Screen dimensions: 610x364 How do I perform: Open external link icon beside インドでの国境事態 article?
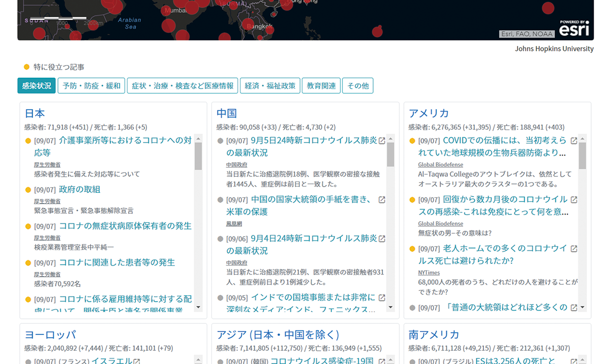382,297
